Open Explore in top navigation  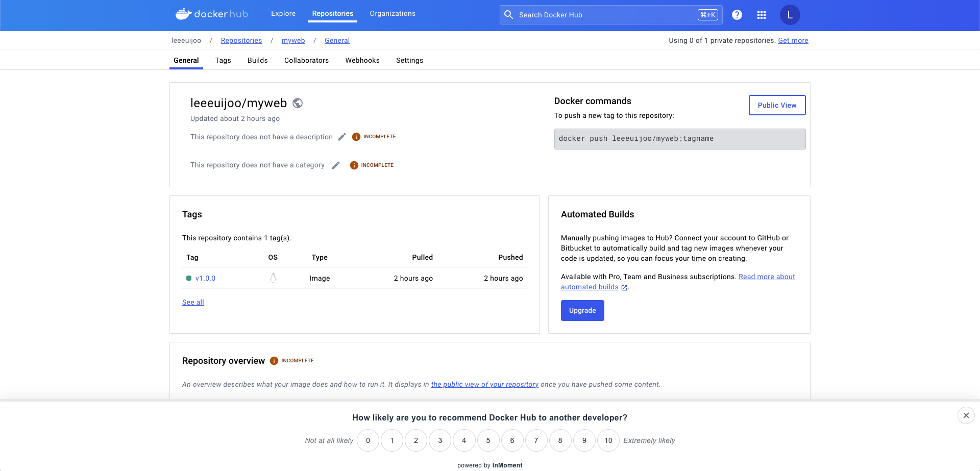tap(283, 14)
